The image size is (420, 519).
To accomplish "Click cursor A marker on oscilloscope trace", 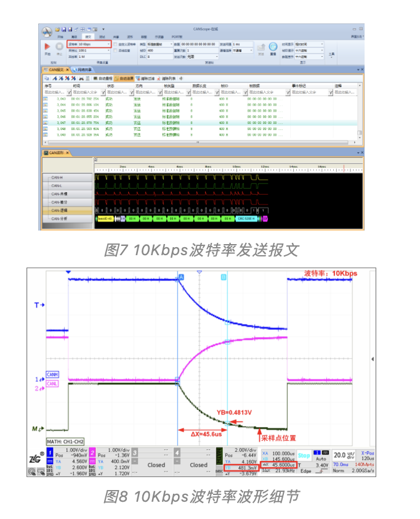I will (x=181, y=277).
